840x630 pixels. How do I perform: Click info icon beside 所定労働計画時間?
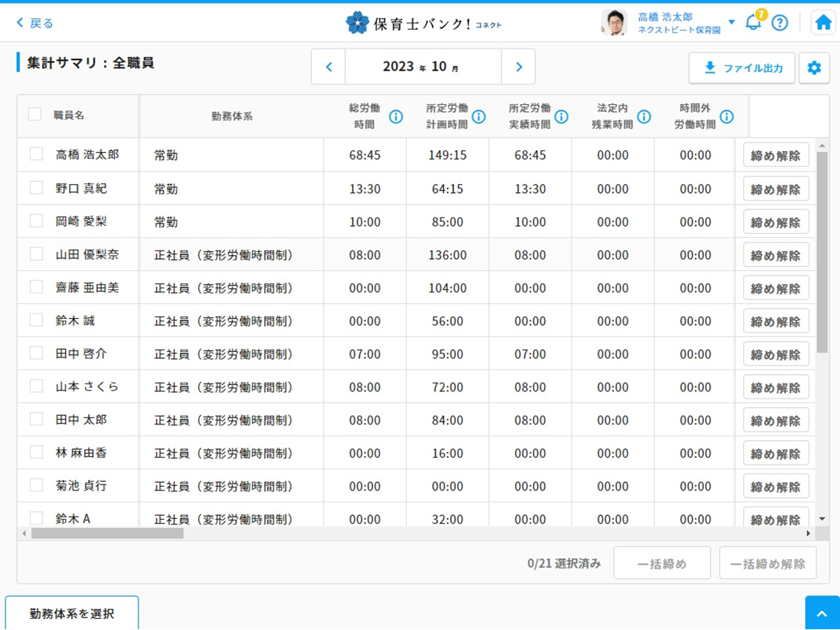(x=479, y=117)
